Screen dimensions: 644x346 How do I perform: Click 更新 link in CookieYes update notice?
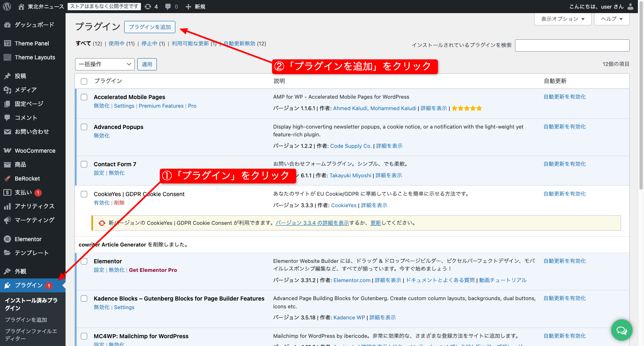pyautogui.click(x=376, y=223)
